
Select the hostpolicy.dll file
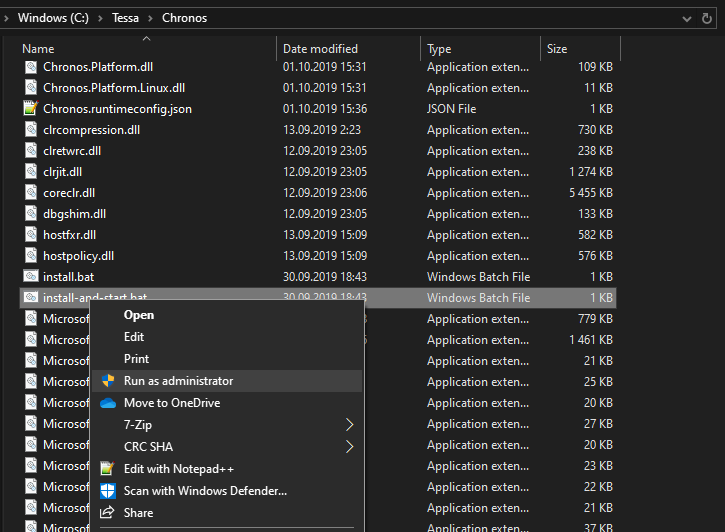pos(78,256)
